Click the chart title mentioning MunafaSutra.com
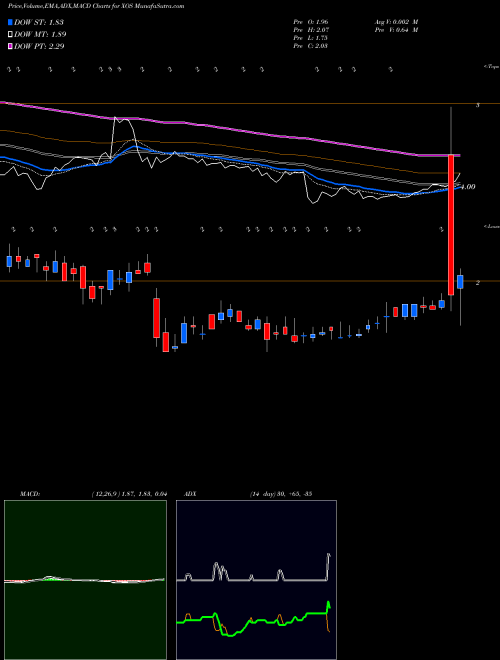The width and height of the screenshot is (500, 660). click(96, 6)
